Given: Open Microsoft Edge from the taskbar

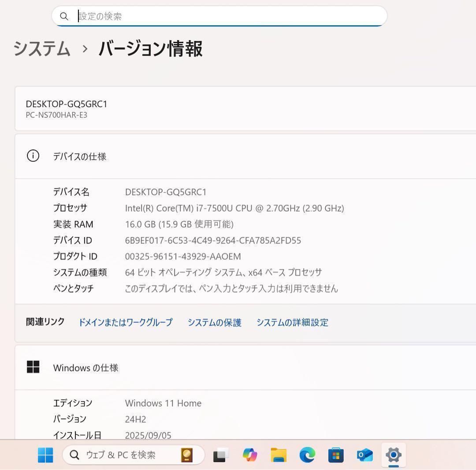Looking at the screenshot, I should pyautogui.click(x=307, y=455).
